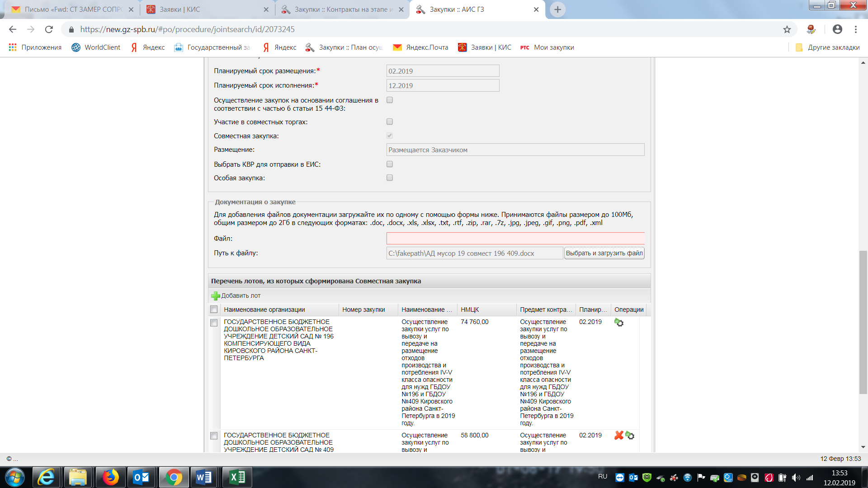
Task: Click 'Выбрать и загрузить файл' button
Action: [x=604, y=253]
